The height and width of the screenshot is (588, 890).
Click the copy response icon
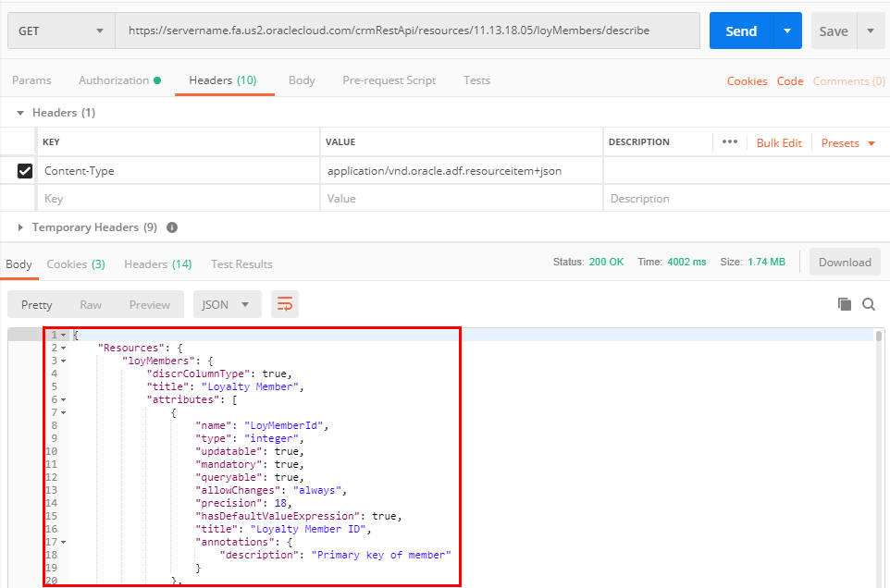(843, 303)
